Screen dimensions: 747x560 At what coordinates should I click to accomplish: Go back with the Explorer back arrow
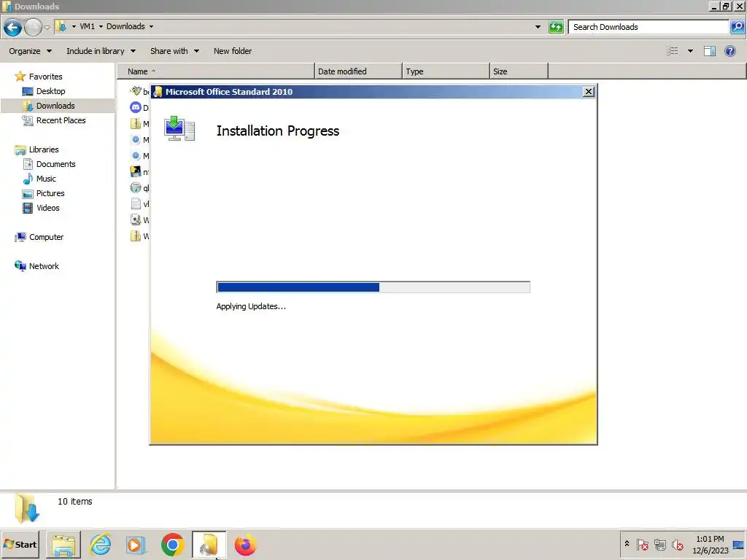(x=13, y=27)
